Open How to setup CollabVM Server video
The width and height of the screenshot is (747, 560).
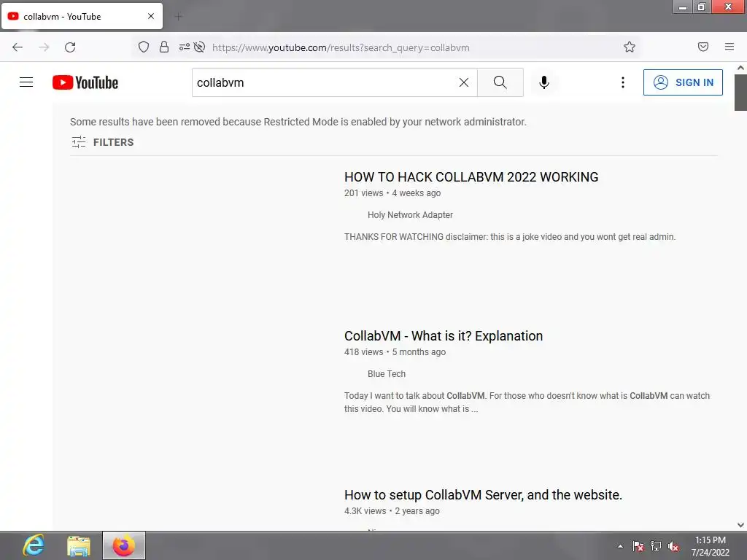pyautogui.click(x=483, y=495)
